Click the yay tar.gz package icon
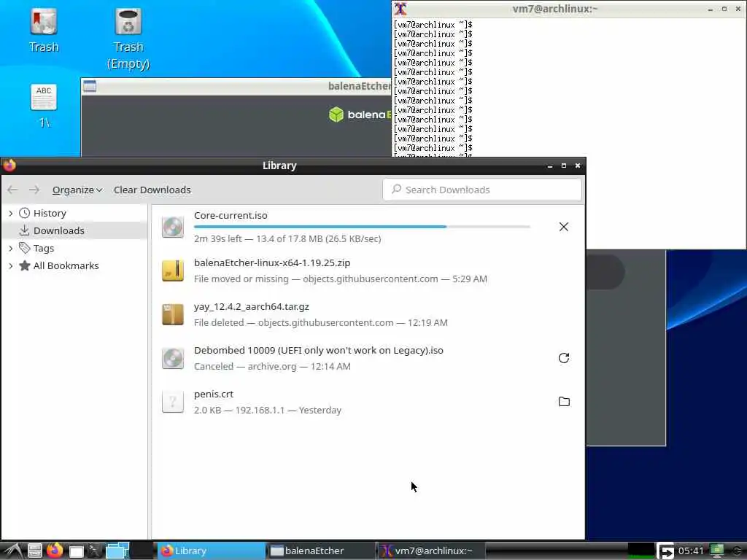Screen dimensions: 747x560 [172, 314]
